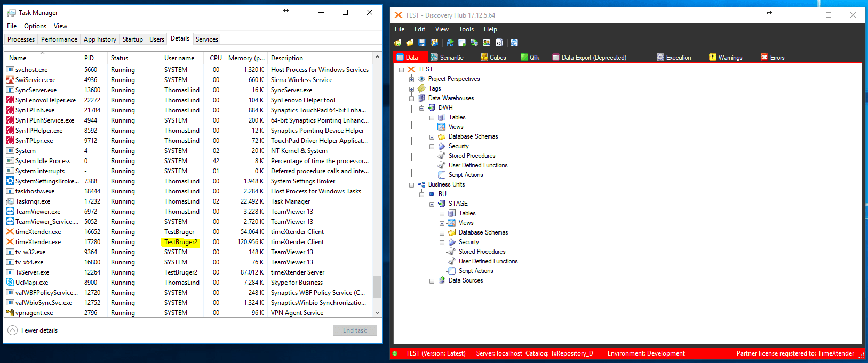The width and height of the screenshot is (868, 363).
Task: Expand the Tables node under STAGE
Action: point(442,214)
